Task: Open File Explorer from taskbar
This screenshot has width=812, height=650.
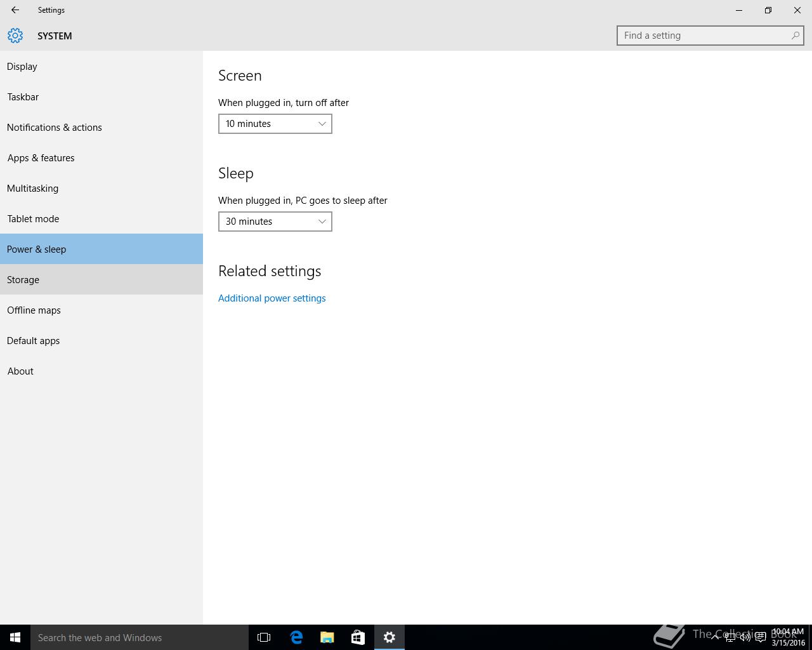Action: [x=327, y=637]
